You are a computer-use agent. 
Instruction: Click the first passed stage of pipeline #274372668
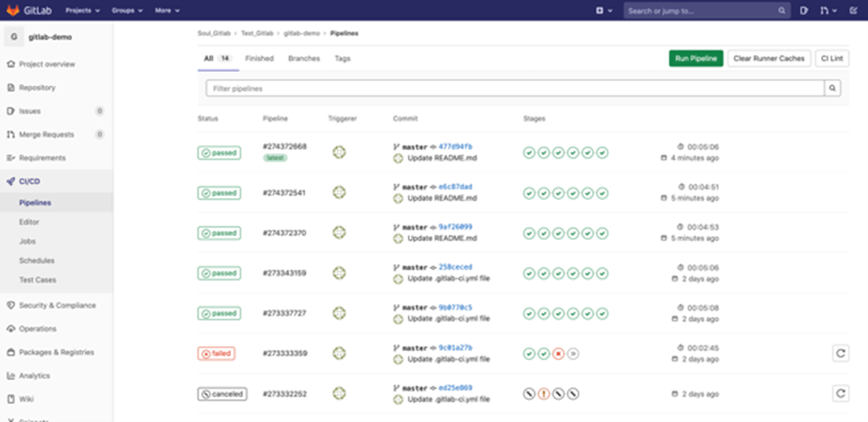[529, 153]
